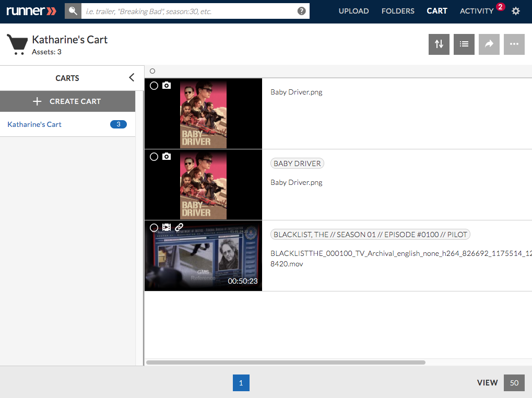Open the Activity menu item
Image resolution: width=532 pixels, height=398 pixels.
click(477, 11)
